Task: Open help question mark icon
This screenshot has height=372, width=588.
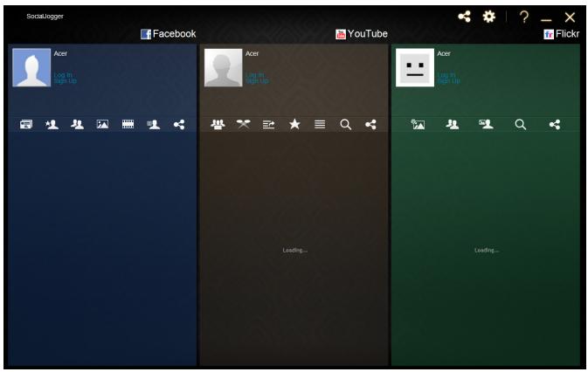Action: [x=524, y=17]
